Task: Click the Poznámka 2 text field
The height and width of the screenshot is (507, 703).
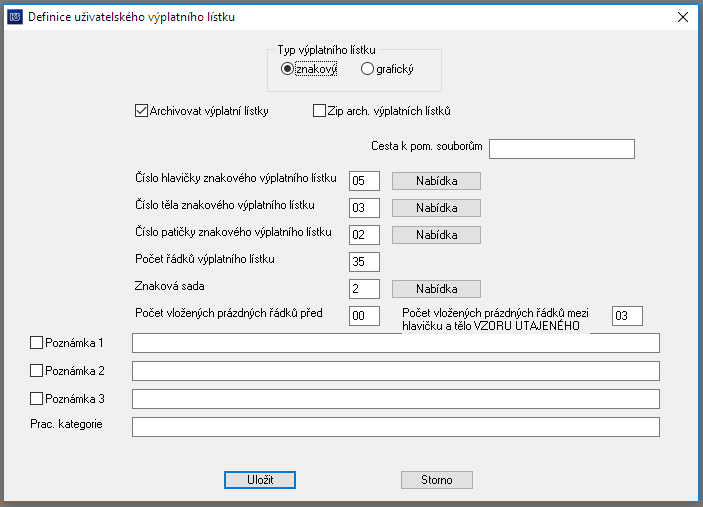Action: point(396,371)
